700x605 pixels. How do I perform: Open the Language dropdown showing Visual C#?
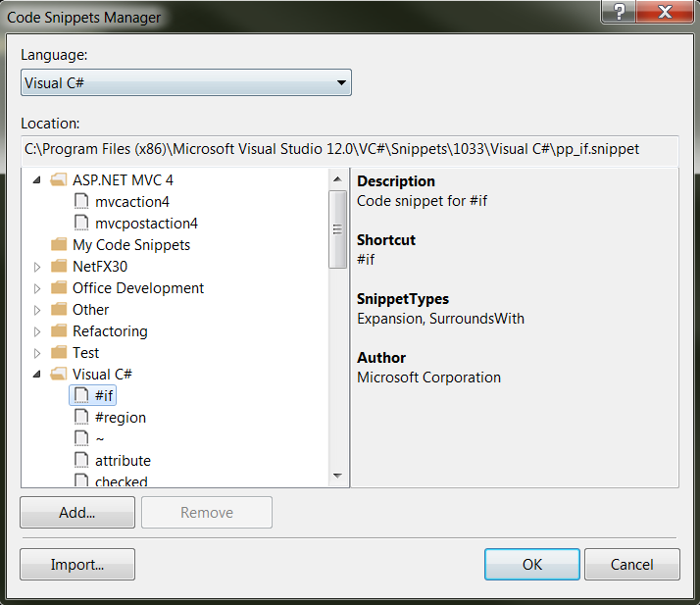point(185,82)
